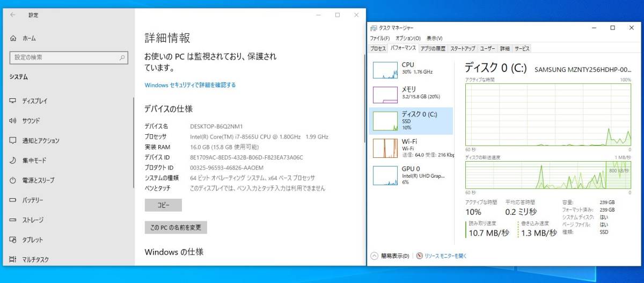644x283 pixels.
Task: Select ディスク 0 (C:) in performance list
Action: coord(411,121)
